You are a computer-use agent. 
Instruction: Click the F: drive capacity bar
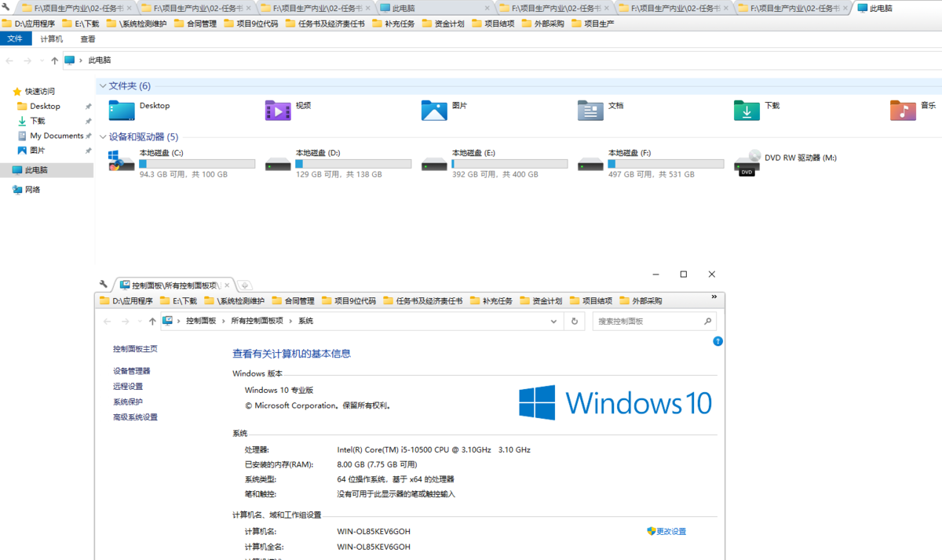tap(666, 164)
